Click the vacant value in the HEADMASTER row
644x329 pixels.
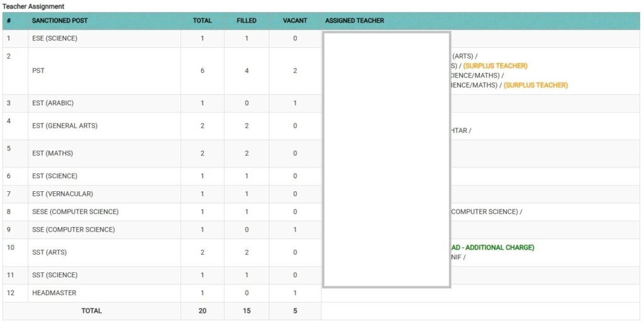295,293
